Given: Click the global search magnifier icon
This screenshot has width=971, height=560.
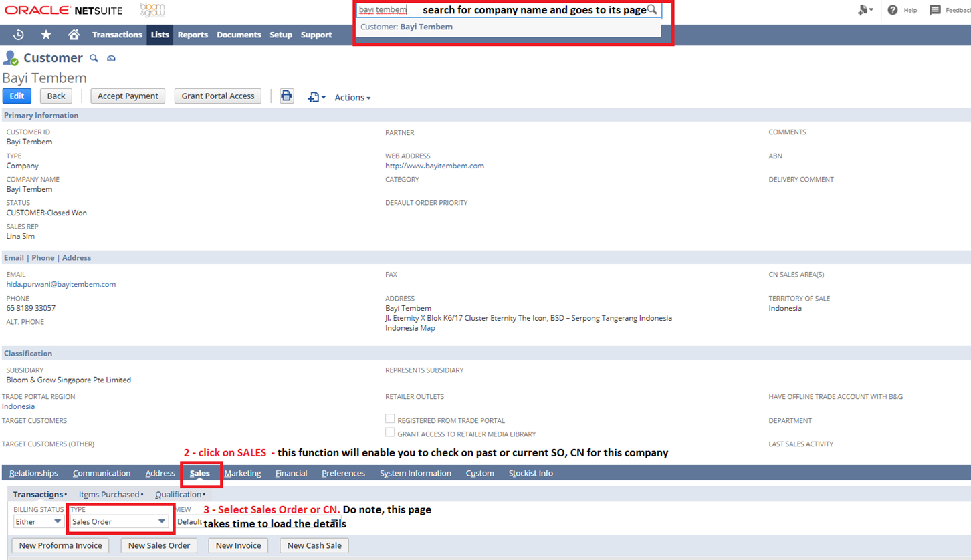Looking at the screenshot, I should coord(652,10).
